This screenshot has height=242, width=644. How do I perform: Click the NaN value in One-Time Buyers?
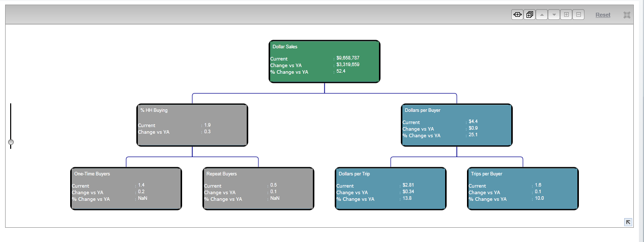(x=142, y=198)
